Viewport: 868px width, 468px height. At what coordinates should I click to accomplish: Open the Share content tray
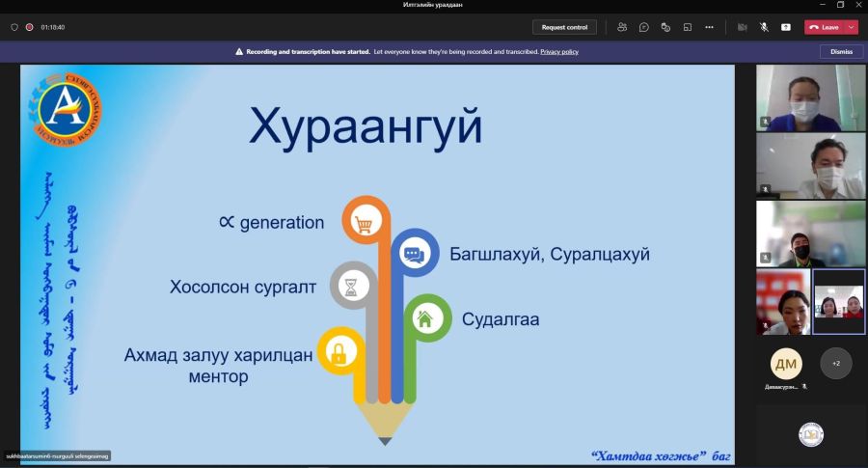coord(785,27)
